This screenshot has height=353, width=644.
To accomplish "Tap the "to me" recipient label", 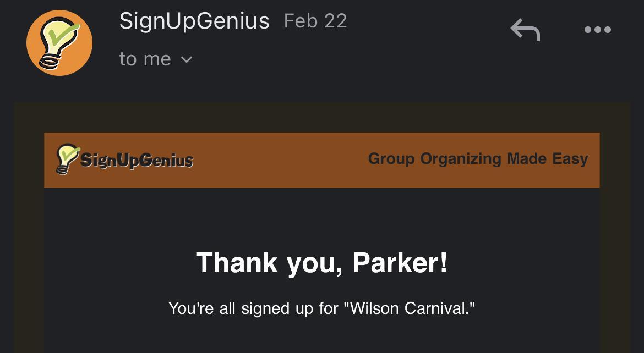I will tap(145, 59).
